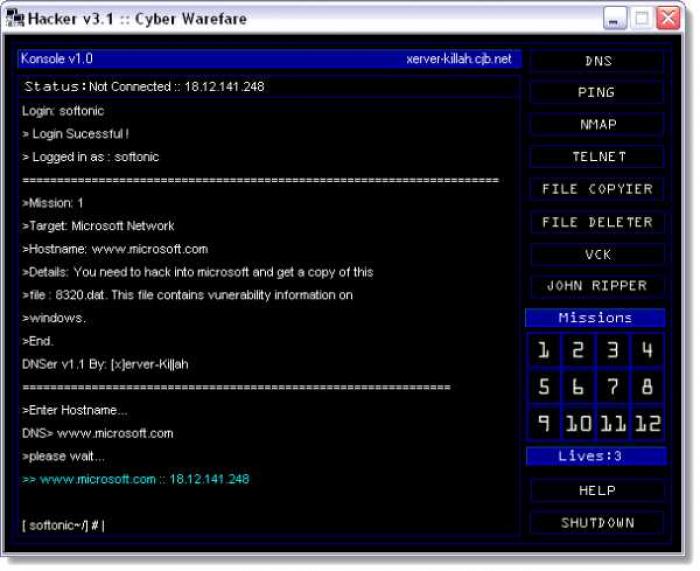Run the VCK tool
The height and width of the screenshot is (571, 700).
597,254
